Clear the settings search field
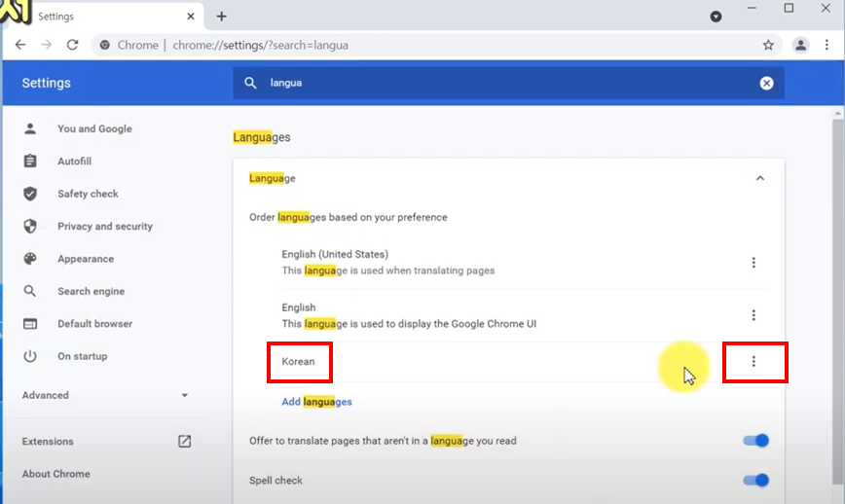The width and height of the screenshot is (845, 504). coord(766,83)
